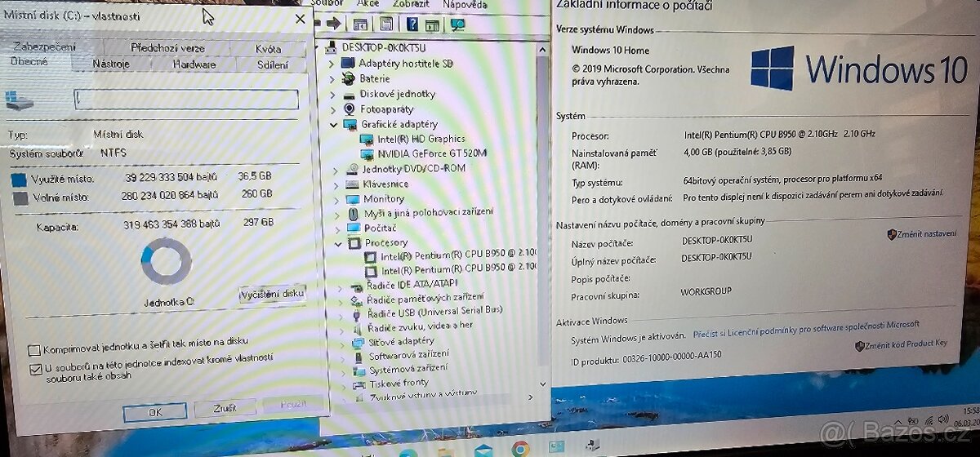Click the drive icon in disk properties dialog
This screenshot has width=980, height=457.
pyautogui.click(x=20, y=100)
